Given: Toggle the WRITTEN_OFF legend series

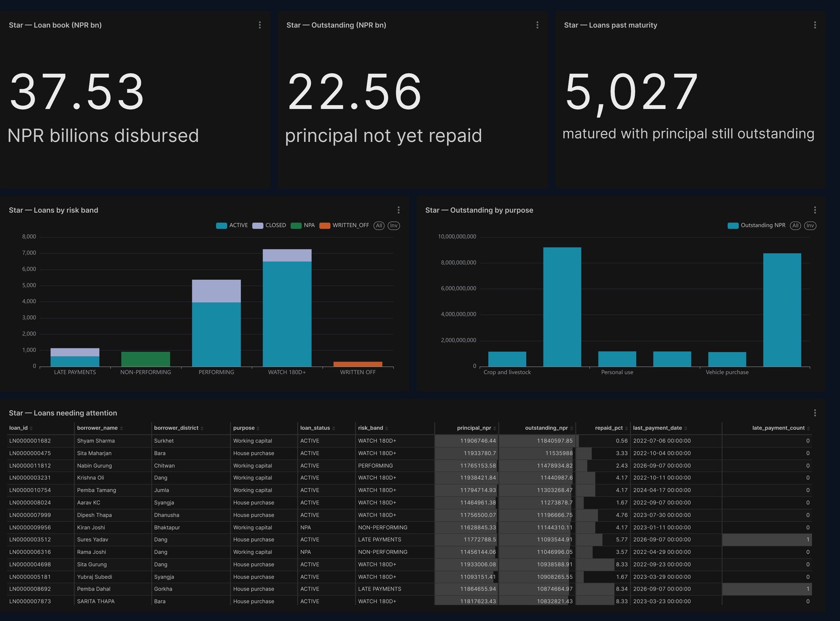Looking at the screenshot, I should pyautogui.click(x=344, y=226).
